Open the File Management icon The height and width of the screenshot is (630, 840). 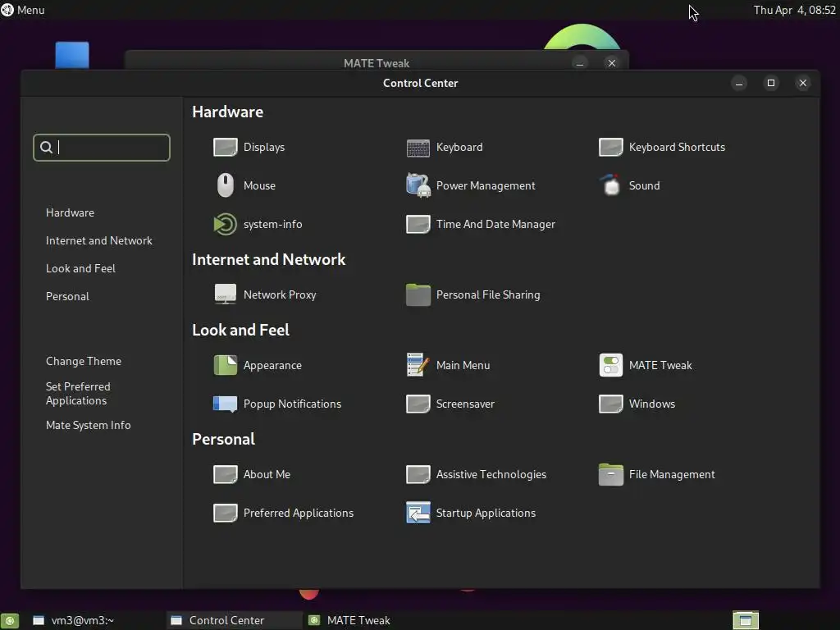(610, 474)
